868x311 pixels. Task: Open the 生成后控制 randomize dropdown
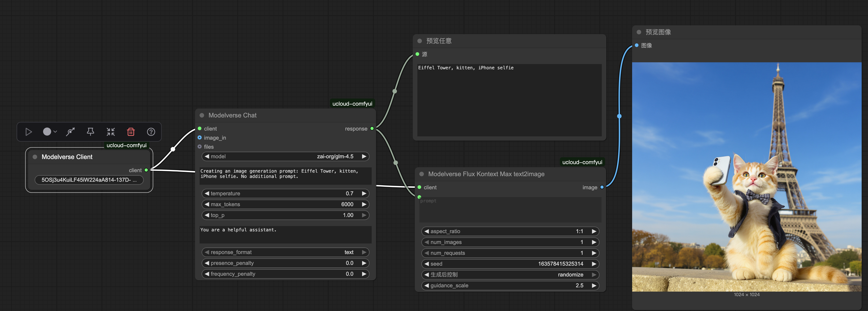pos(510,275)
